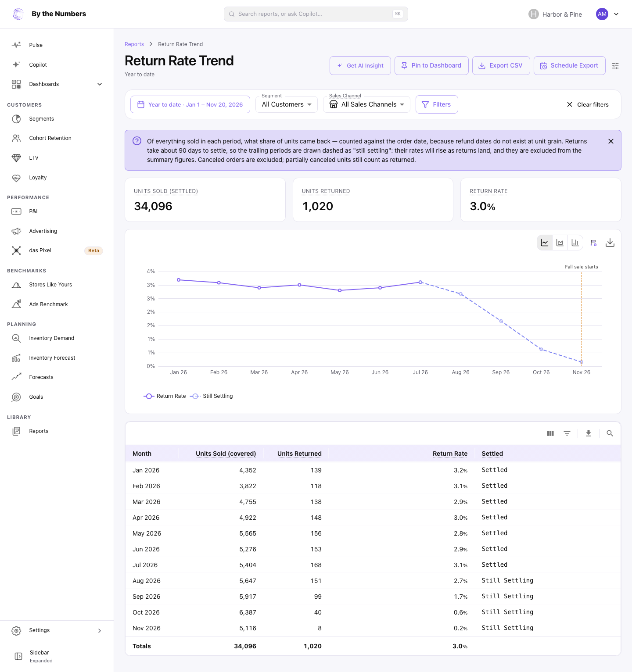Viewport: 632px width, 672px height.
Task: Open the Year to date range picker
Action: (x=190, y=104)
